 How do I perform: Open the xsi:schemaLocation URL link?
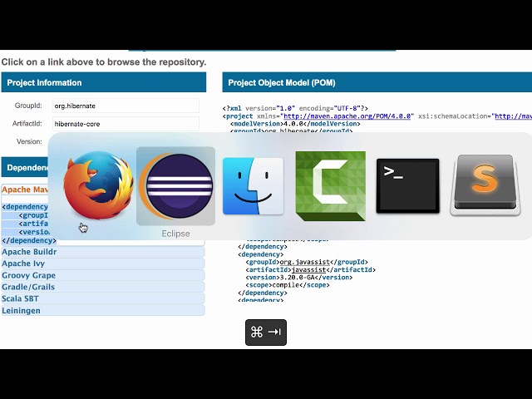(514, 116)
